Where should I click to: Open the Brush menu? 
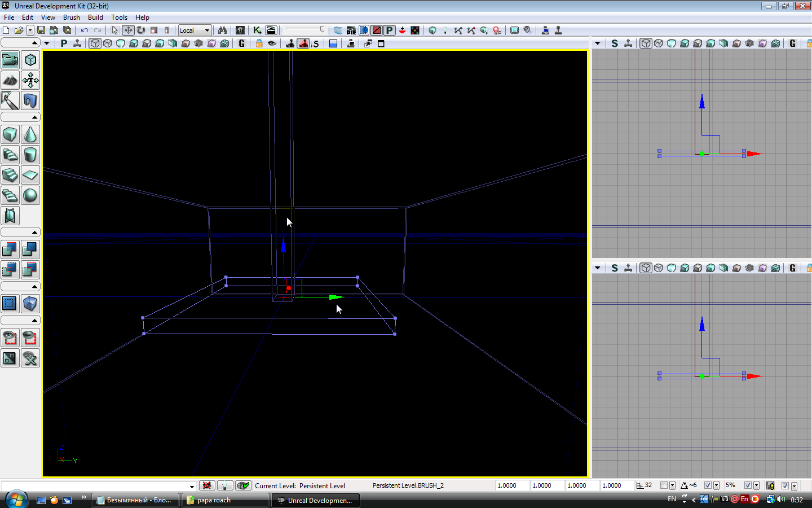(x=71, y=17)
